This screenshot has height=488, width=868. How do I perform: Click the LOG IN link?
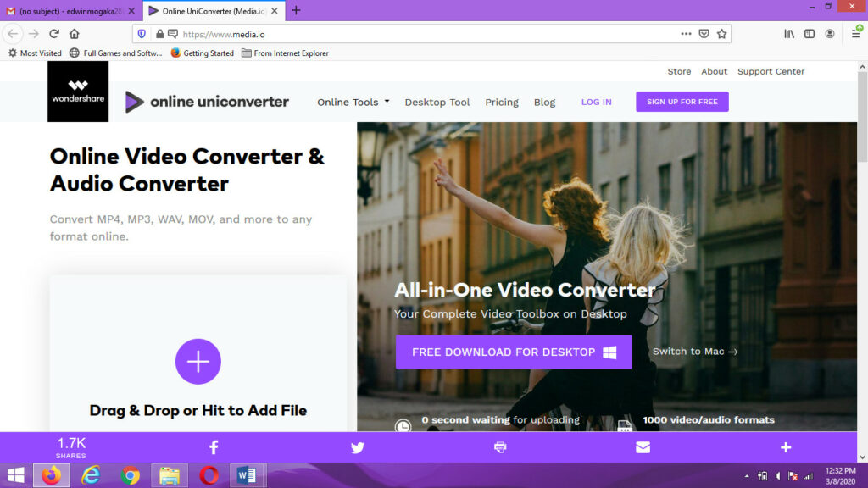pyautogui.click(x=596, y=102)
